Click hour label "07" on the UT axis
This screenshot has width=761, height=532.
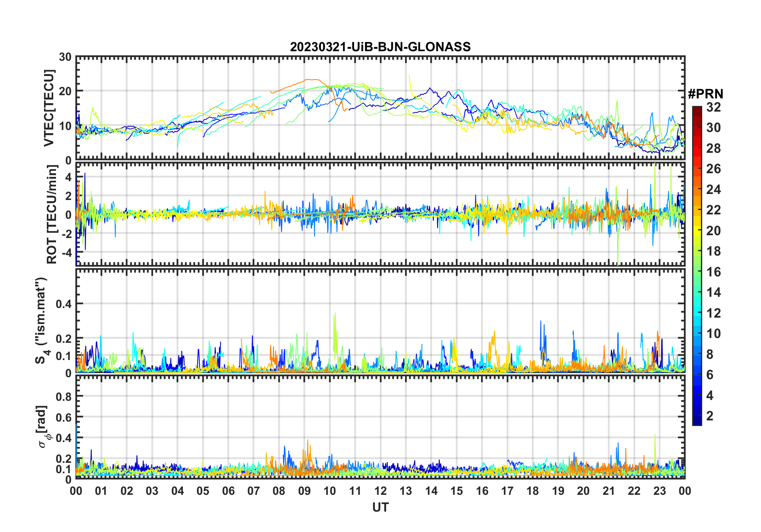[254, 491]
